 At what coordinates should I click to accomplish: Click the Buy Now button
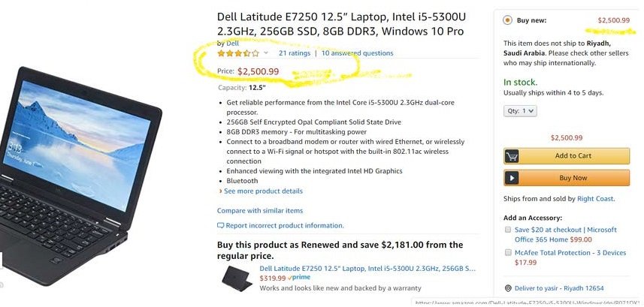pyautogui.click(x=573, y=178)
